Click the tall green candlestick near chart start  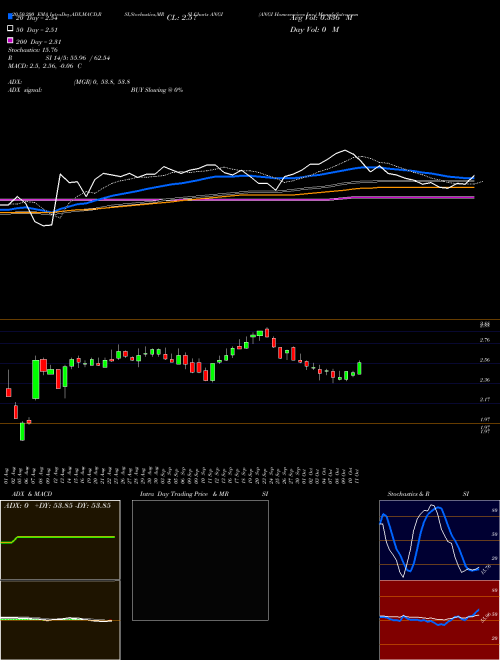(36, 379)
